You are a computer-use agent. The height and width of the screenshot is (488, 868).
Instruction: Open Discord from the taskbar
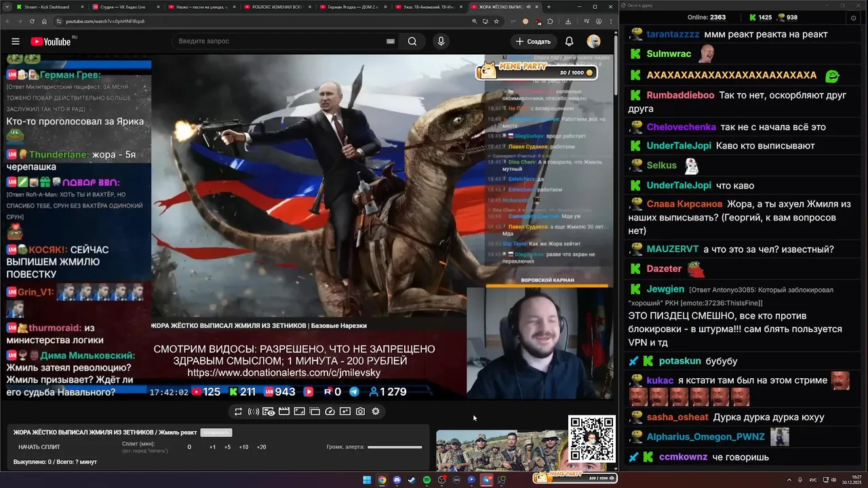point(397,480)
